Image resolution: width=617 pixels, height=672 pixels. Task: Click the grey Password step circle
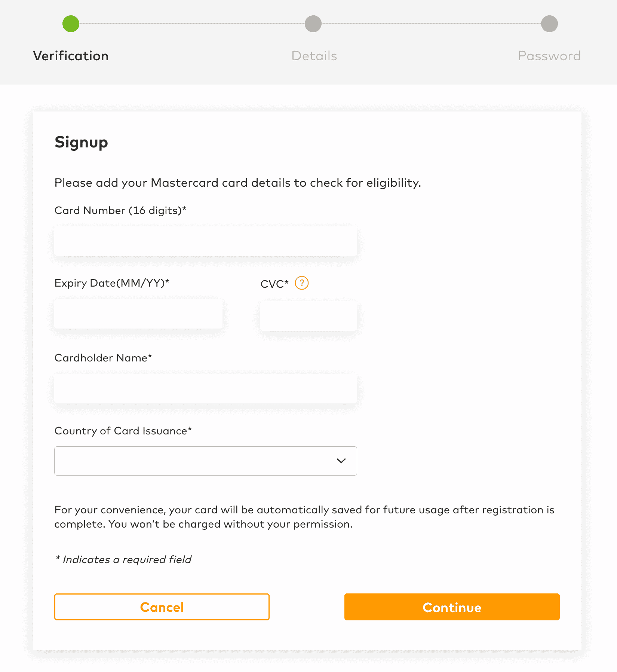pos(549,24)
